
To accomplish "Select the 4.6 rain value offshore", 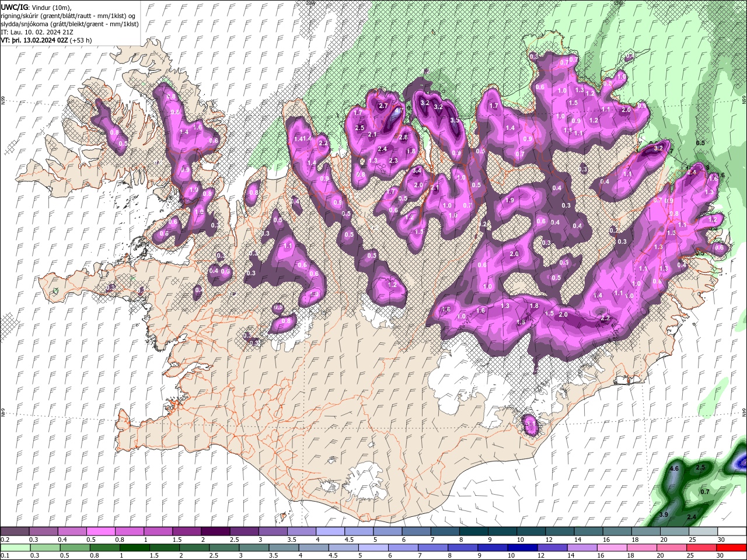I will click(x=674, y=468).
